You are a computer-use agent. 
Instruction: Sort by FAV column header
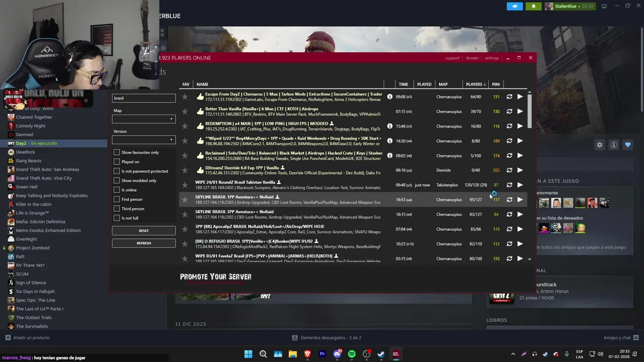(x=186, y=84)
